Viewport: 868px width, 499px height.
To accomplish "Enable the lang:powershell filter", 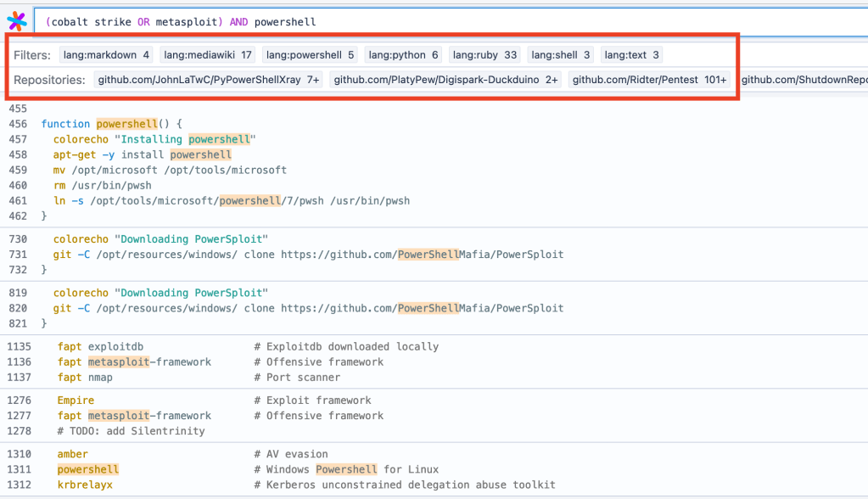I will (x=310, y=55).
